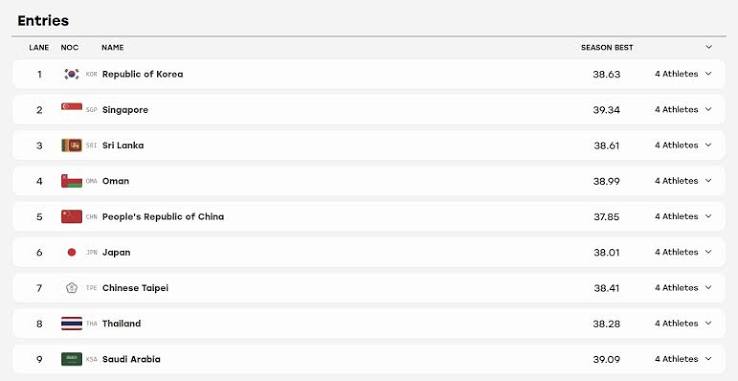Screen dimensions: 738x381
Task: Click the Oman flag icon
Action: tap(72, 181)
